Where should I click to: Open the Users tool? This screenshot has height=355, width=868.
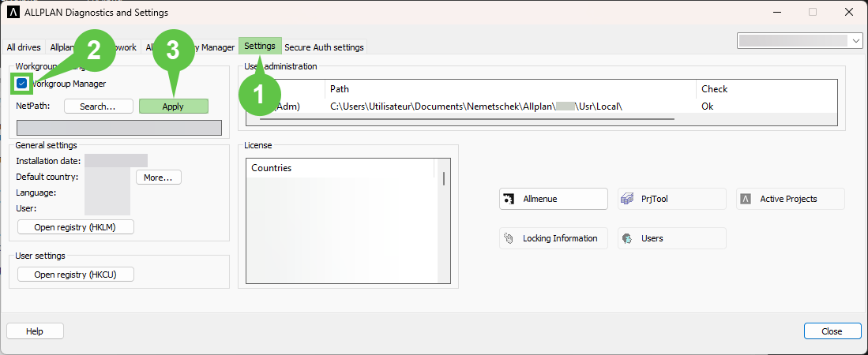672,238
